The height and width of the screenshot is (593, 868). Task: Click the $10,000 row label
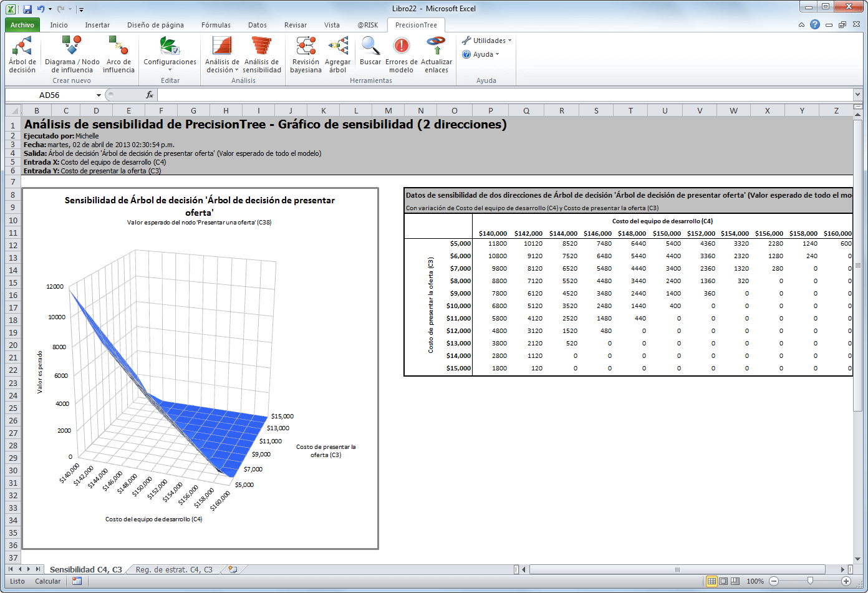458,306
